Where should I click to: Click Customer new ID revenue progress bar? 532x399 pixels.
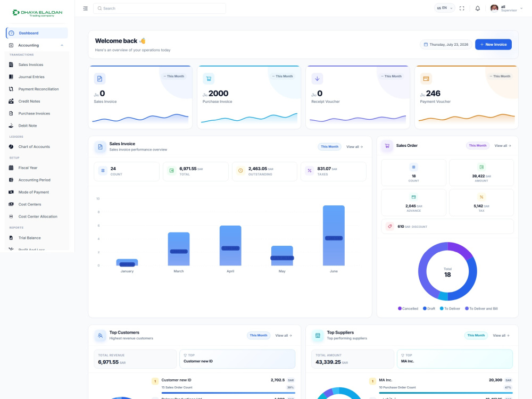coord(228,393)
